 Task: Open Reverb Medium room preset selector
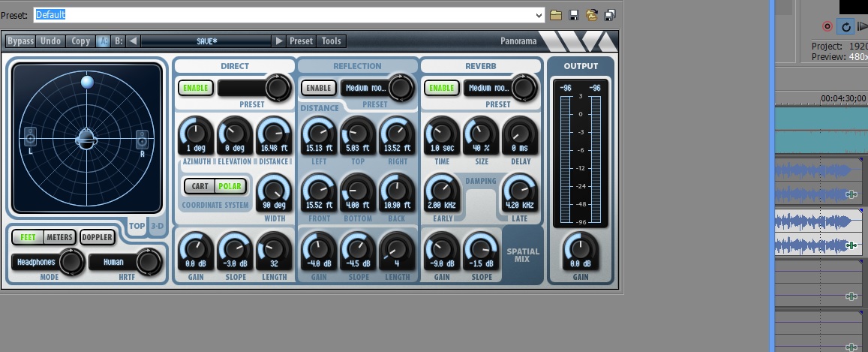point(489,88)
